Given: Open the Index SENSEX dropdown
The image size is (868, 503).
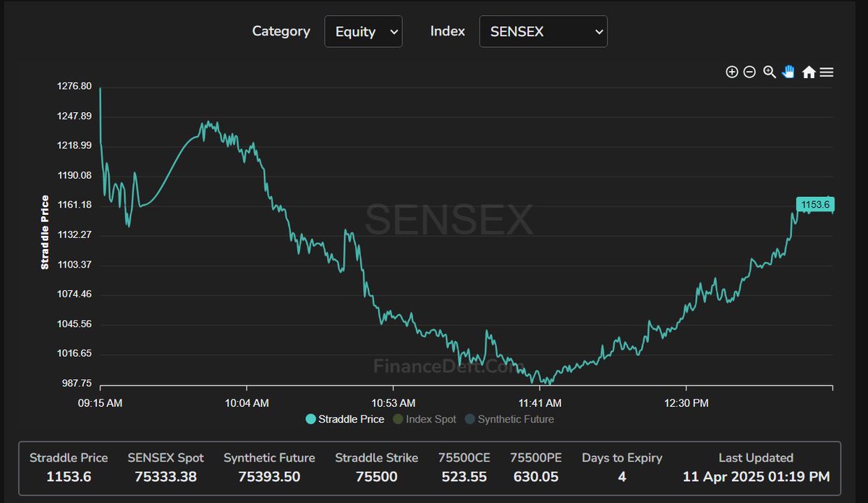Looking at the screenshot, I should point(543,32).
